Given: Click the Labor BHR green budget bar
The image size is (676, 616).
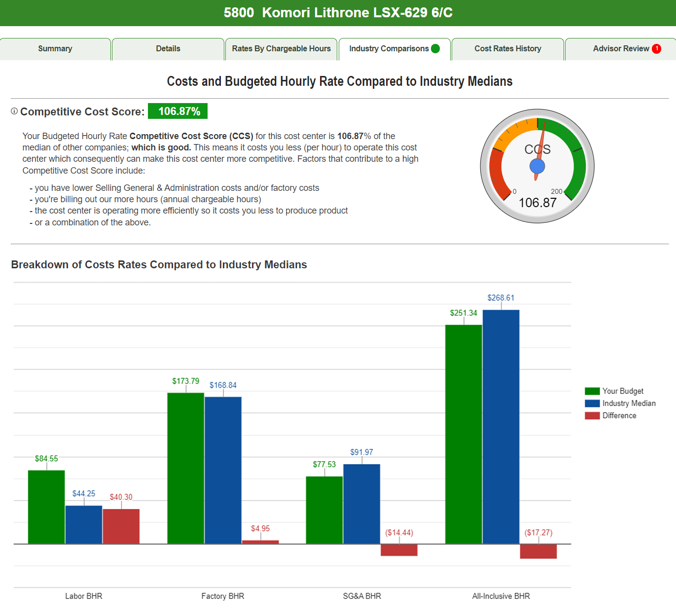Looking at the screenshot, I should [46, 507].
